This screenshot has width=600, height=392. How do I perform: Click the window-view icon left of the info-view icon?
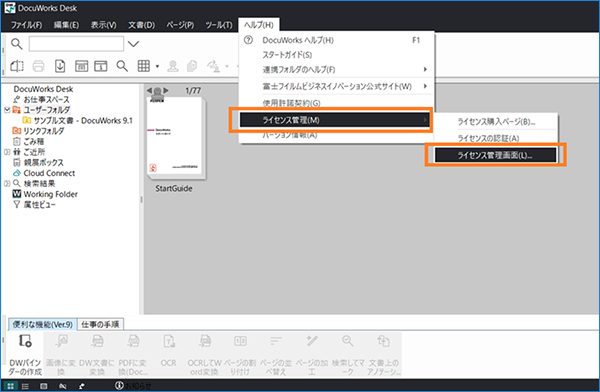click(x=81, y=66)
